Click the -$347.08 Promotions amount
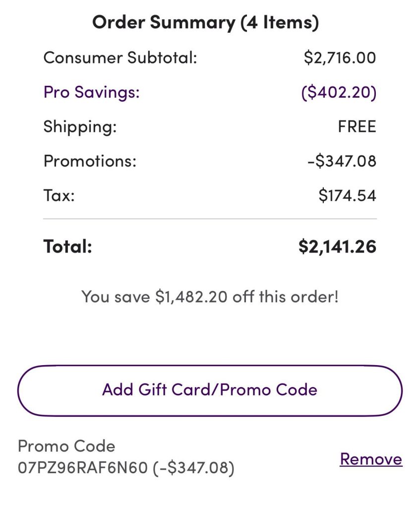The height and width of the screenshot is (508, 420). click(x=342, y=161)
